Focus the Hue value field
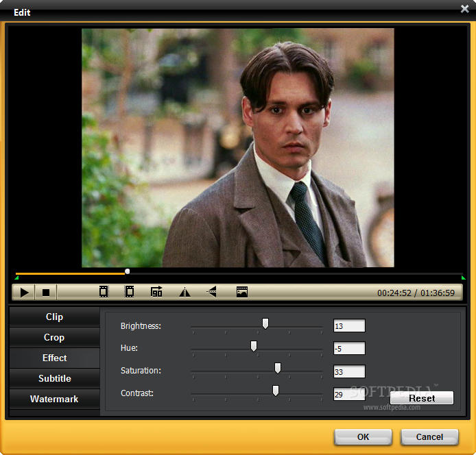This screenshot has width=476, height=455. tap(349, 348)
